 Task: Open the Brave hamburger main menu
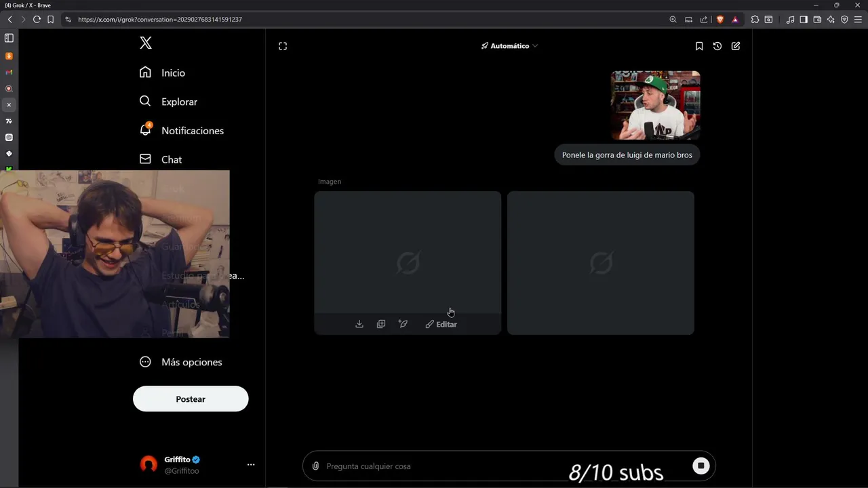(858, 20)
